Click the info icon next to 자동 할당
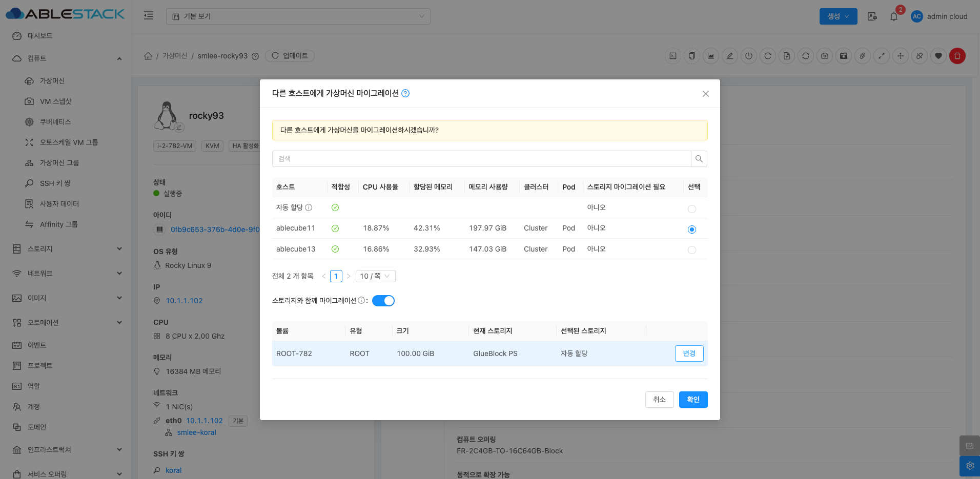The image size is (980, 479). tap(309, 207)
